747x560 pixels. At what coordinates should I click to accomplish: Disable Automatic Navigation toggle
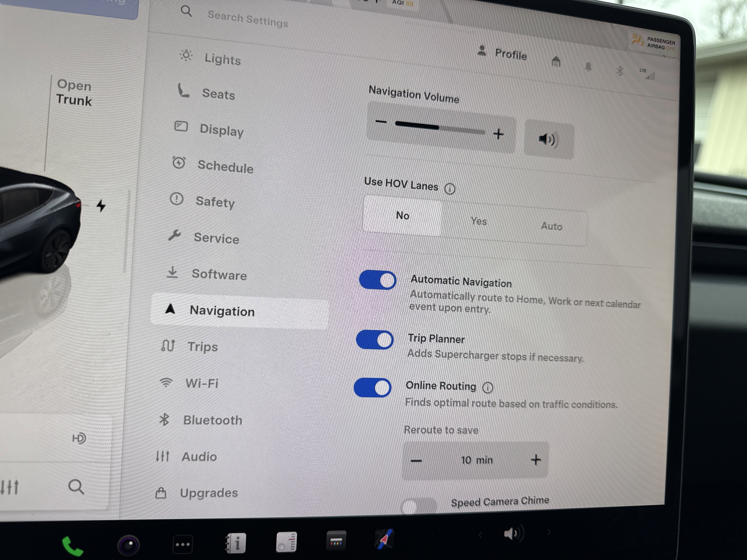[x=378, y=280]
